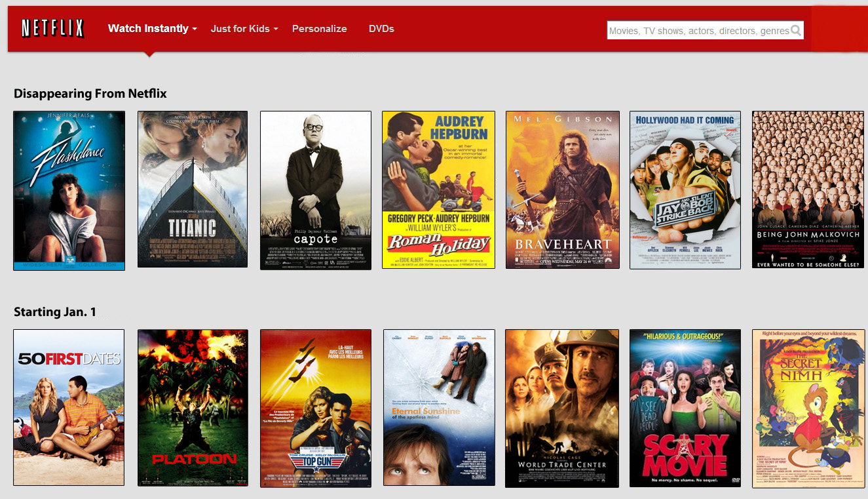
Task: Open the Titanic movie poster
Action: [193, 189]
